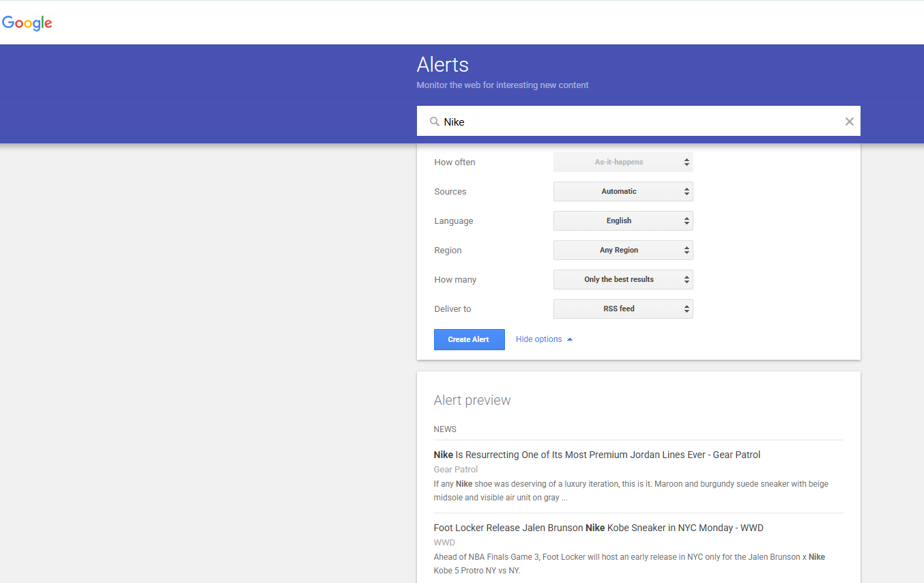
Task: Click the How many option label
Action: [455, 280]
